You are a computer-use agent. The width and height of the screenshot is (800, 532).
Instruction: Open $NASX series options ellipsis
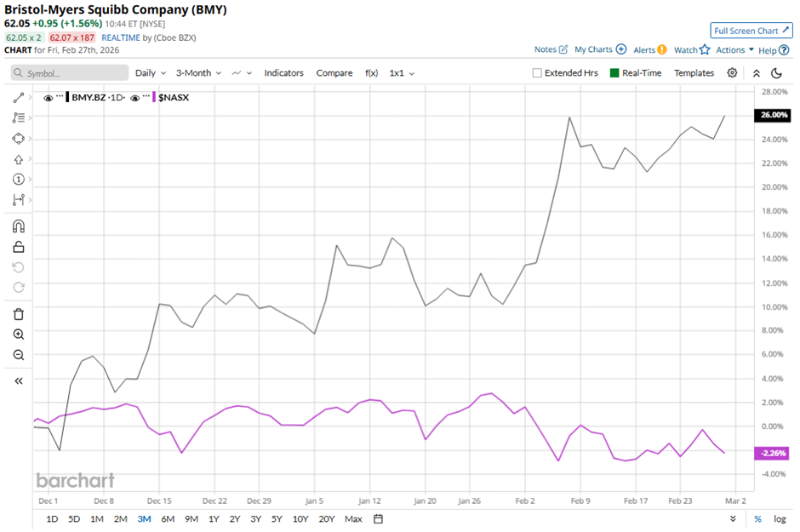point(146,96)
